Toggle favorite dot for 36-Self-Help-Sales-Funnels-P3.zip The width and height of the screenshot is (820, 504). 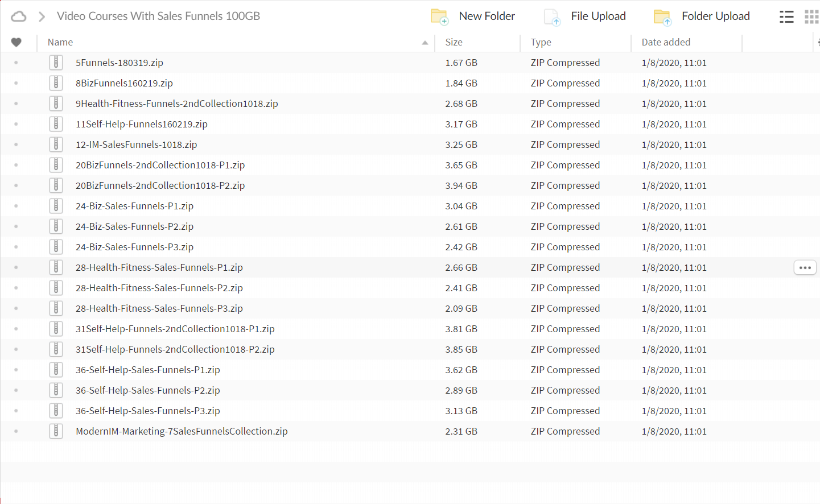click(x=16, y=411)
